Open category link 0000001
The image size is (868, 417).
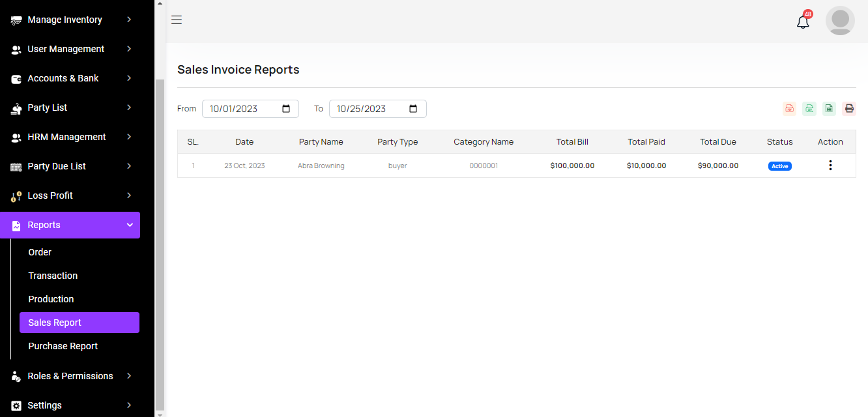pyautogui.click(x=484, y=166)
